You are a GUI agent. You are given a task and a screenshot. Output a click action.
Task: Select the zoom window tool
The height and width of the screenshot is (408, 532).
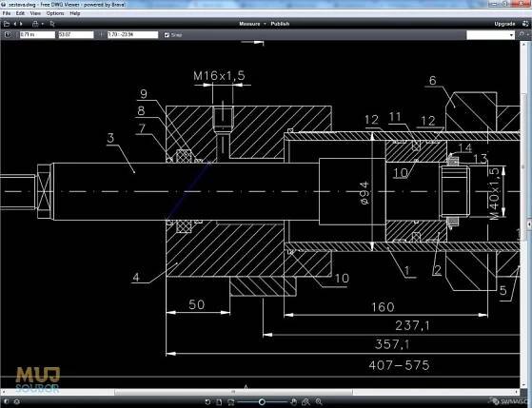pos(306,402)
